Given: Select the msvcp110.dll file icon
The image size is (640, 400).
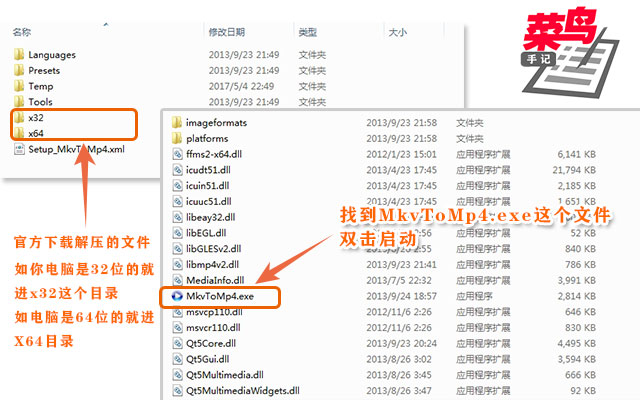Looking at the screenshot, I should click(x=177, y=312).
